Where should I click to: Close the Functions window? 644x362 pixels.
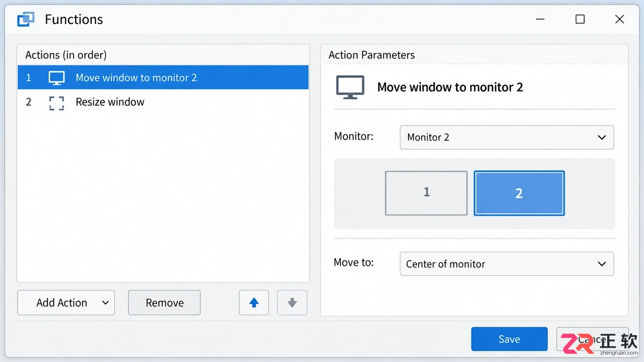tap(619, 19)
